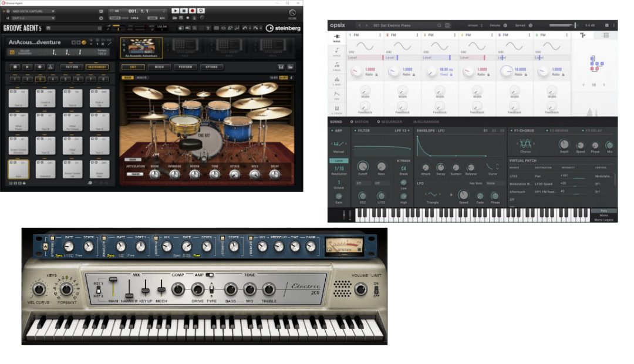
Task: Open the LPF 12 filter type dropdown
Action: [402, 131]
